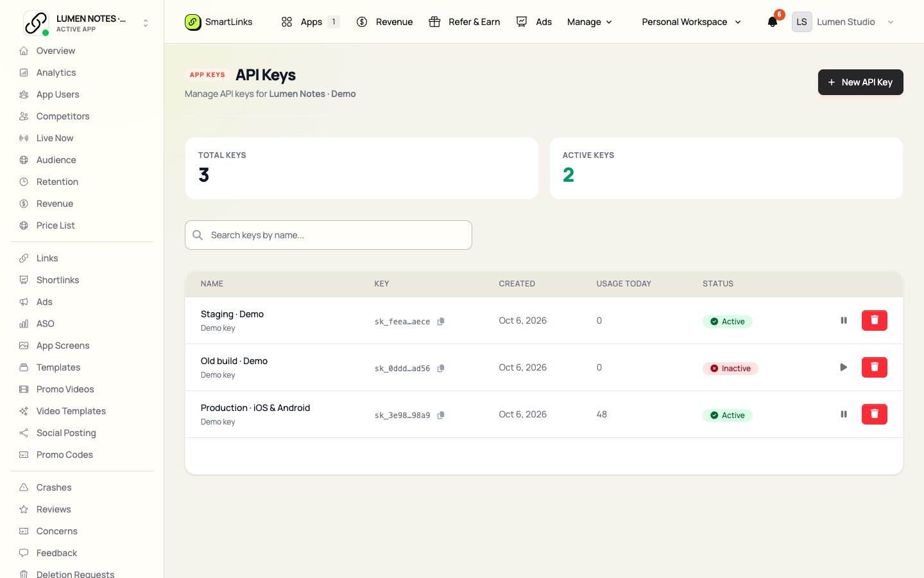Viewport: 924px width, 578px height.
Task: Copy the sk_feea…aece key
Action: (441, 322)
